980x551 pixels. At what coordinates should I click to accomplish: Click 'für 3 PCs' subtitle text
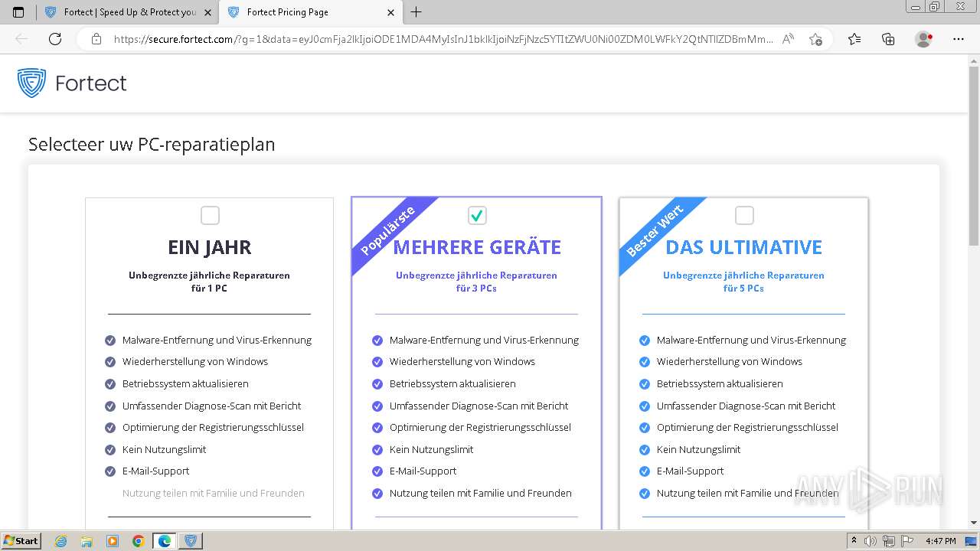tap(476, 289)
